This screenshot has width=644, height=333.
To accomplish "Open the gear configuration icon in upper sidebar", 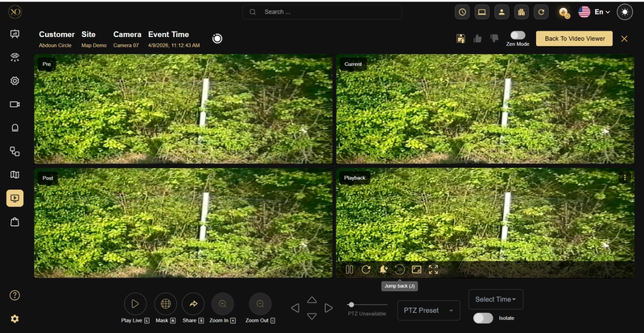I will (x=14, y=81).
